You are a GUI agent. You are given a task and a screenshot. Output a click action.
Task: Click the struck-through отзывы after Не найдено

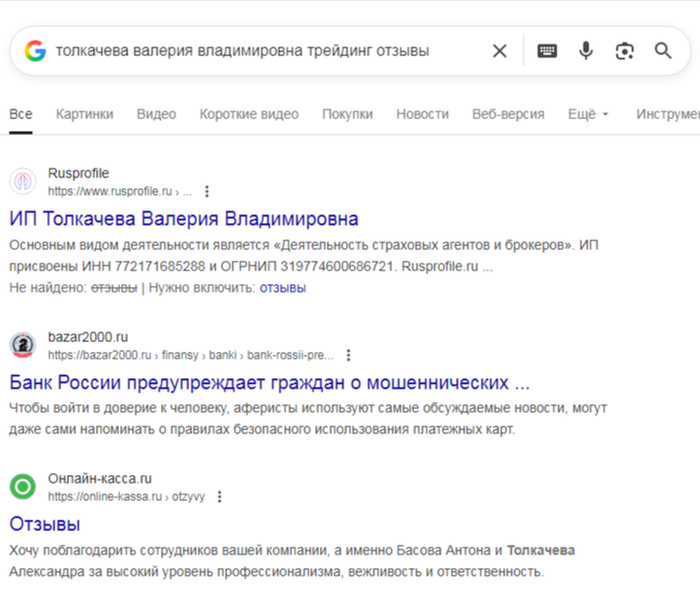click(x=114, y=288)
